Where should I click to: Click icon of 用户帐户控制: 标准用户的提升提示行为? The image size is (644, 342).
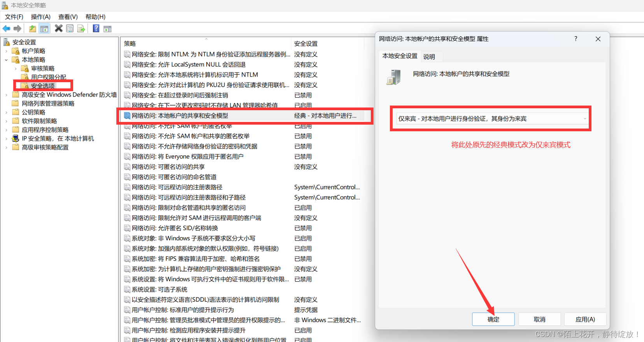[127, 310]
